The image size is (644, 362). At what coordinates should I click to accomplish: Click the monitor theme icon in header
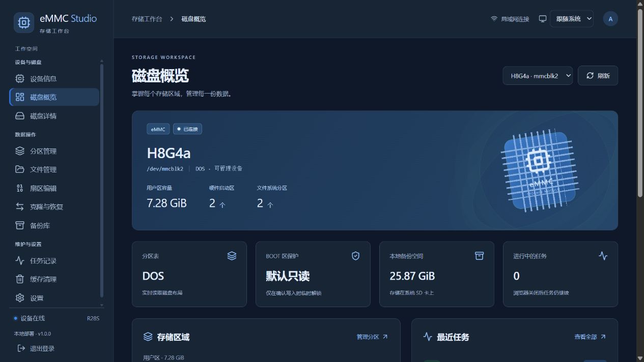point(543,19)
